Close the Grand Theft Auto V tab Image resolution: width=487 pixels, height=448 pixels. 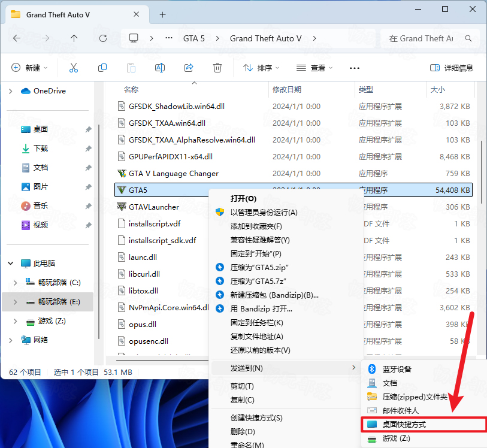click(136, 14)
